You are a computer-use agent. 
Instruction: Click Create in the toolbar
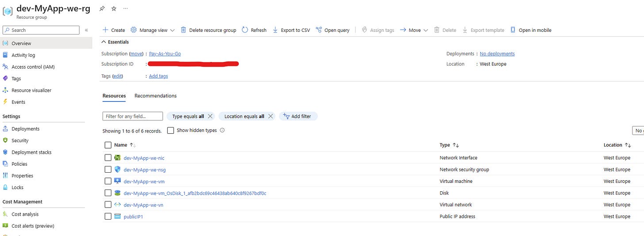click(114, 30)
